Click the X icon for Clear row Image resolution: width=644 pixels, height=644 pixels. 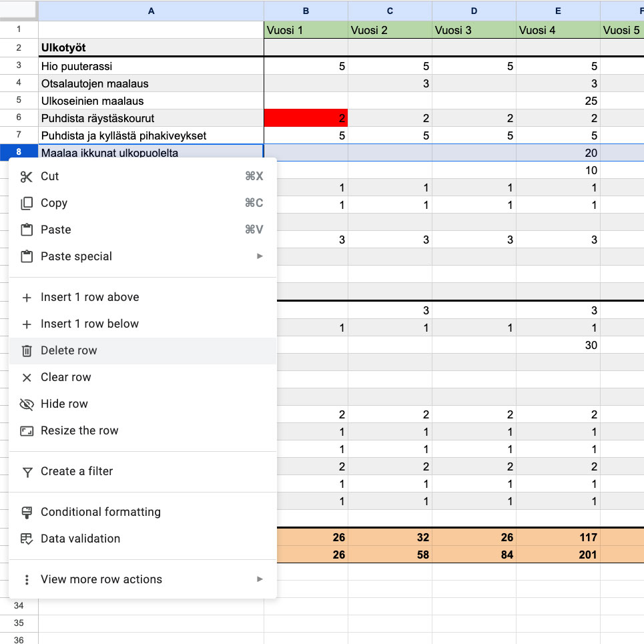pyautogui.click(x=27, y=378)
